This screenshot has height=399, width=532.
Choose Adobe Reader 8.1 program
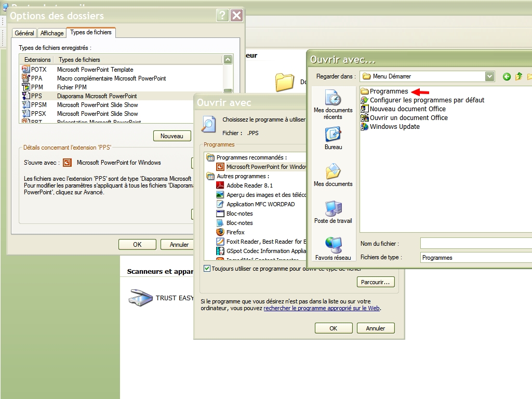point(249,185)
